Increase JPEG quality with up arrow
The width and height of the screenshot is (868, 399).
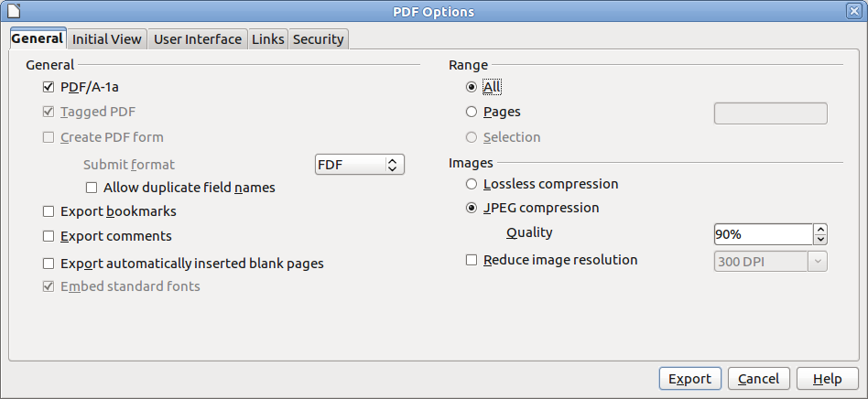tap(820, 230)
